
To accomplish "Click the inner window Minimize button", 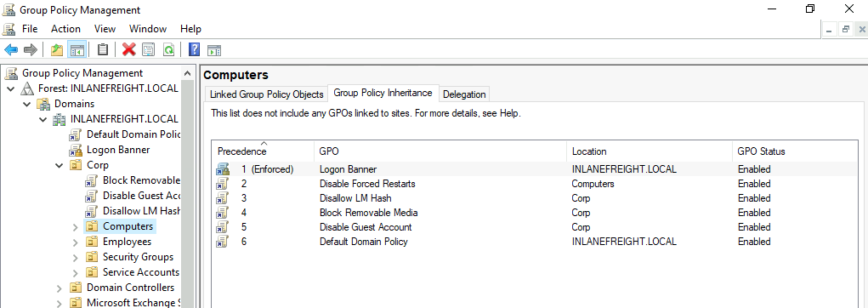I will [829, 30].
